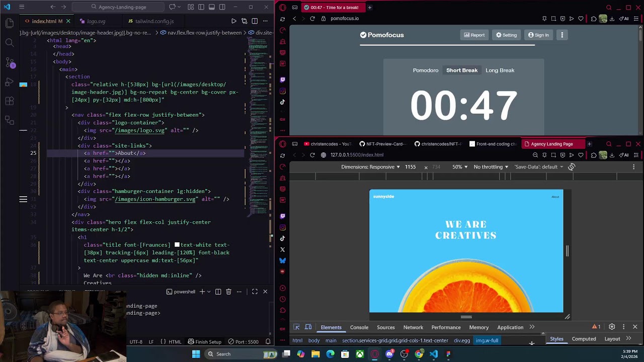
Task: Reload the pomofocus.io page
Action: click(x=312, y=19)
